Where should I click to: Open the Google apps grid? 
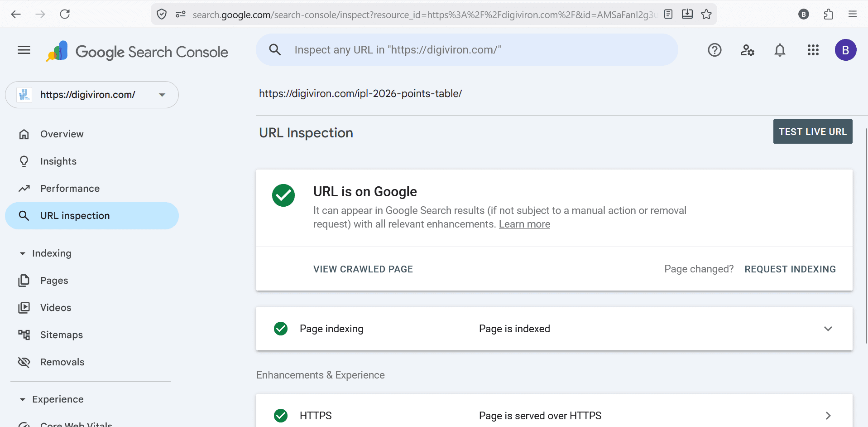click(x=813, y=50)
